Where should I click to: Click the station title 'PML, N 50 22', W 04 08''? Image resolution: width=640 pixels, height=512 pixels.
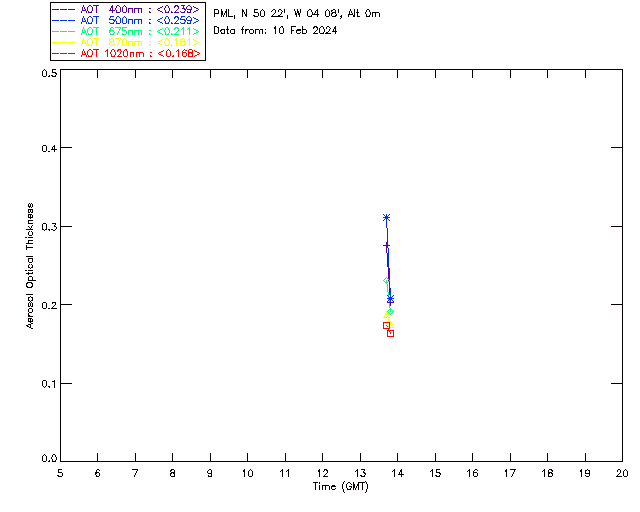278,13
